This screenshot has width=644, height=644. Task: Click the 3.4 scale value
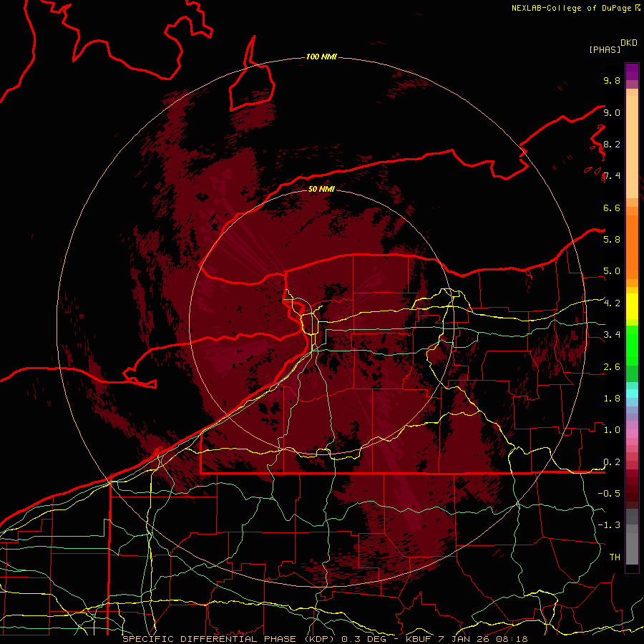tap(612, 334)
